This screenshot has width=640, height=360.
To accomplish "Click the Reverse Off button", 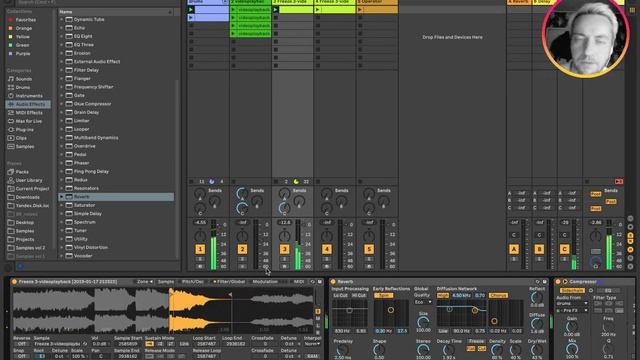I will [x=21, y=344].
